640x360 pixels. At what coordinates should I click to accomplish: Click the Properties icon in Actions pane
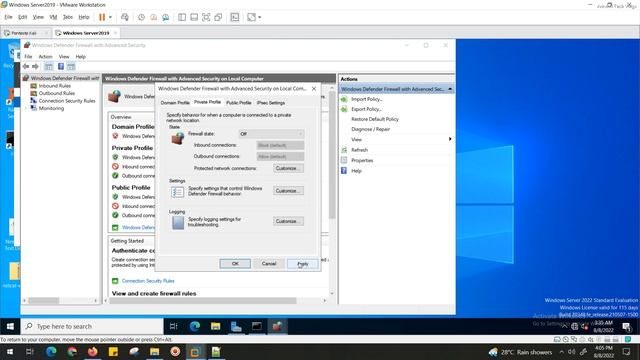344,160
